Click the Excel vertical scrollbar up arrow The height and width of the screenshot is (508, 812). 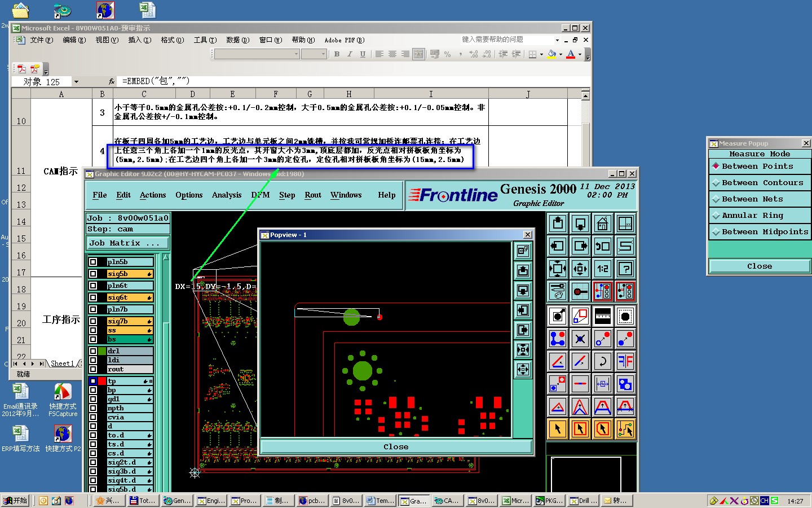[x=585, y=96]
